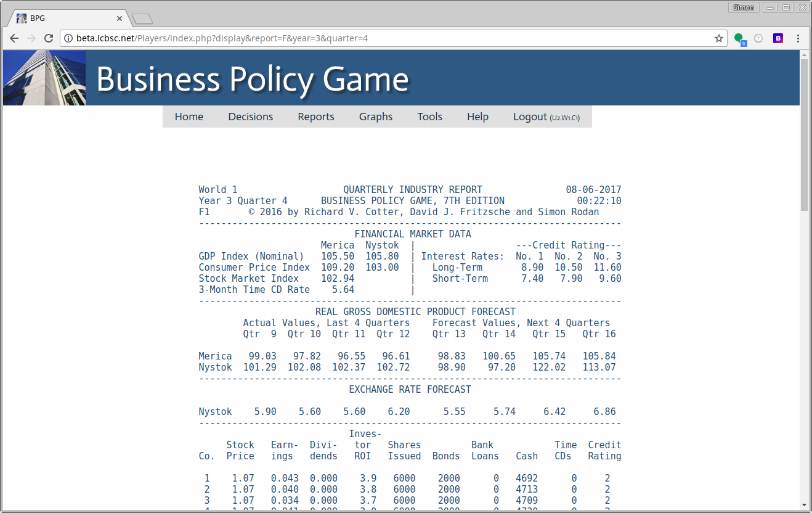Go to the Home page
Screen dimensions: 812x513
pyautogui.click(x=189, y=117)
